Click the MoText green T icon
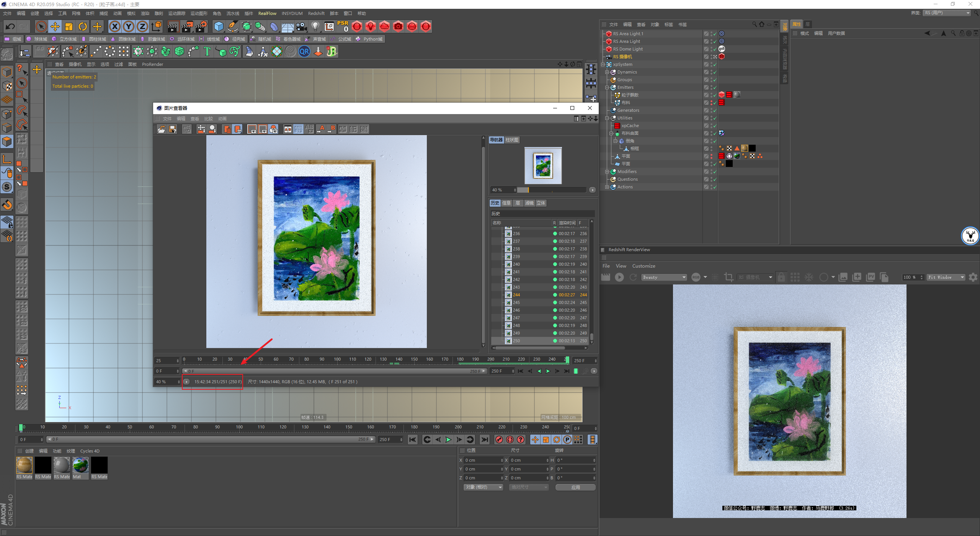Viewport: 980px width, 536px height. [207, 51]
